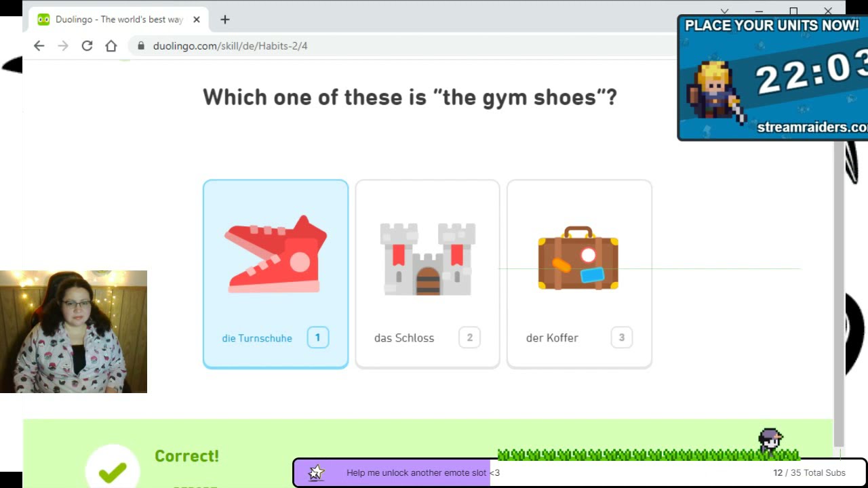Click the question heading about gym shoes
868x488 pixels.
tap(410, 97)
